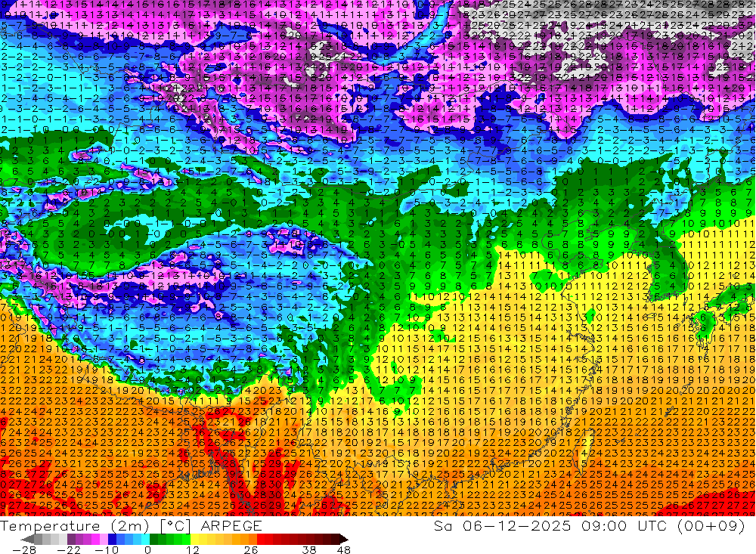
Task: Click the '-22' legend label
Action: pos(69,550)
